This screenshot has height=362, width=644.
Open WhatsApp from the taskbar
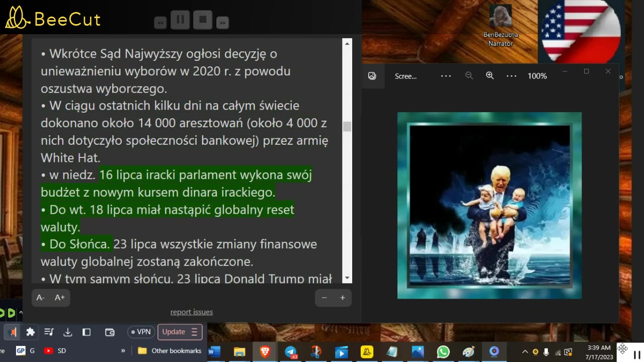443,352
